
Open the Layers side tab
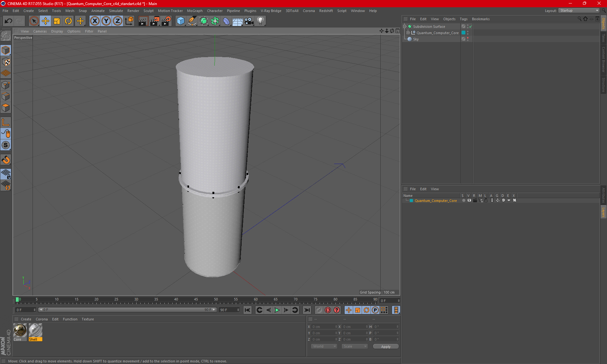[x=603, y=212]
